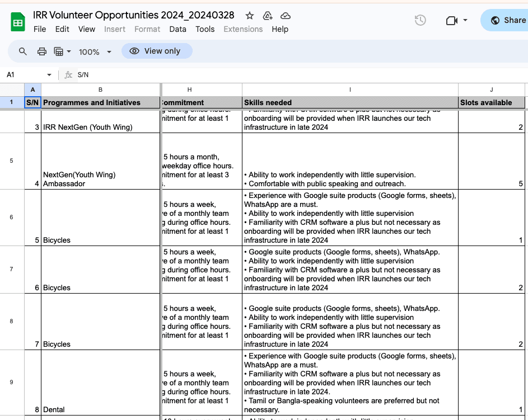Image resolution: width=528 pixels, height=420 pixels.
Task: Open the Extensions menu
Action: pyautogui.click(x=243, y=29)
